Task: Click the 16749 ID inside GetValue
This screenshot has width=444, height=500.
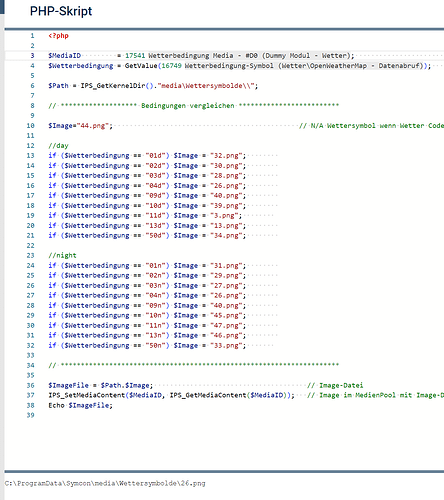Action: 171,66
